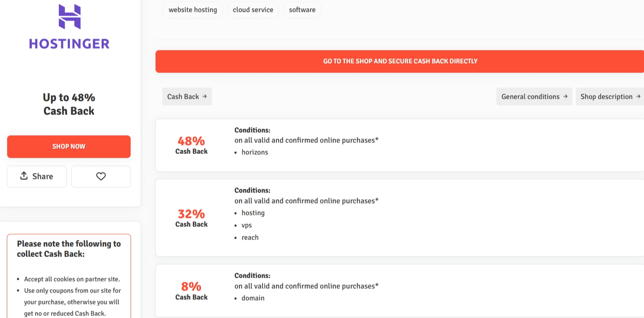The height and width of the screenshot is (318, 644).
Task: Click the 48% Cash Back rate
Action: [191, 141]
